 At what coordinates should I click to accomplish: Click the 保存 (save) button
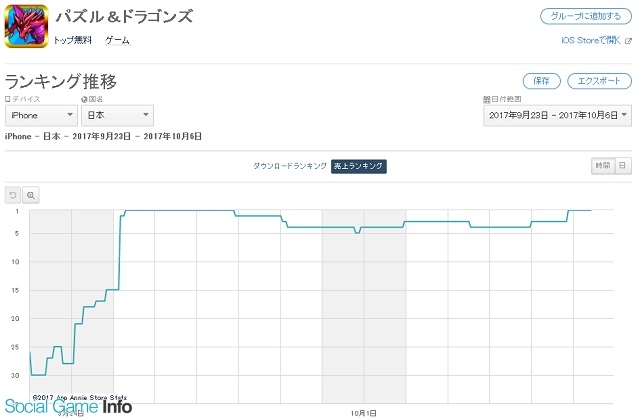[x=542, y=81]
